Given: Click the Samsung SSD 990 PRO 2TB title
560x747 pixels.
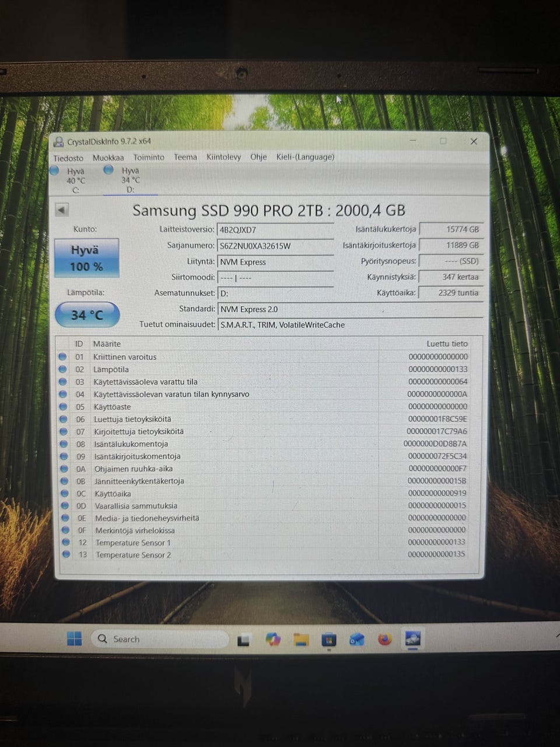Looking at the screenshot, I should 268,210.
